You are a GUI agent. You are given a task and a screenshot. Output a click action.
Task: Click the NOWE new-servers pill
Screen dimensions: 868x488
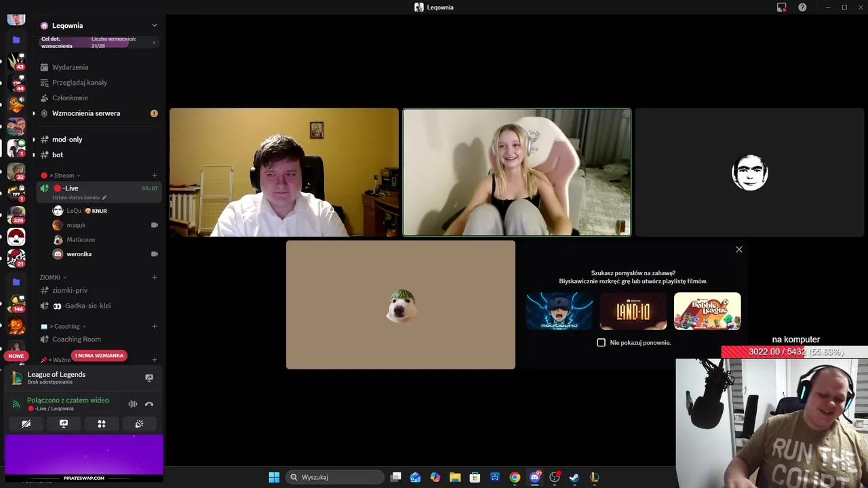(16, 356)
